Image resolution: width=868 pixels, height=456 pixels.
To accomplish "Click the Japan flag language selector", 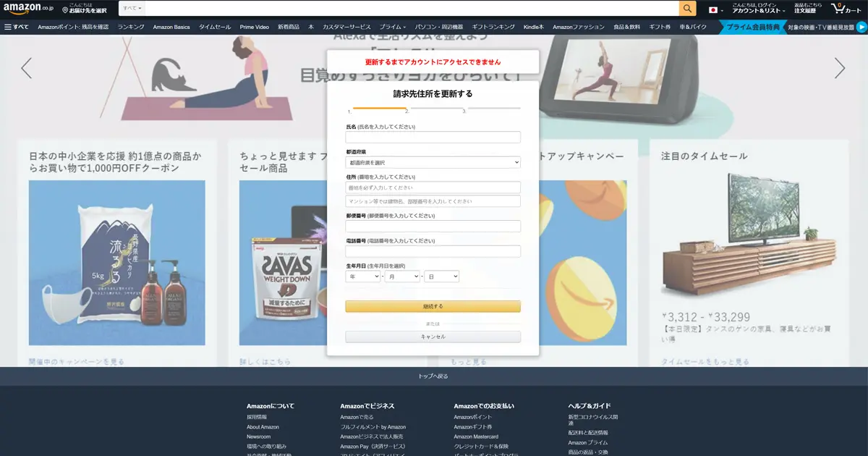I will coord(715,9).
